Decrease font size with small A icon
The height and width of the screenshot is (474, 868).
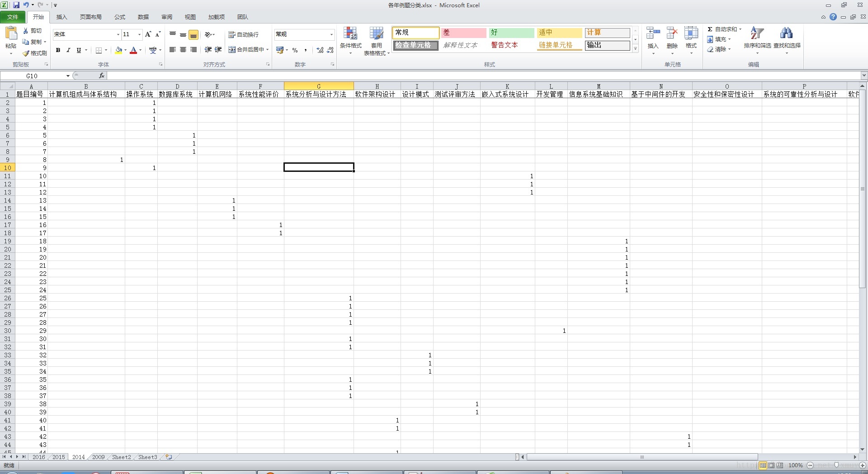coord(158,34)
